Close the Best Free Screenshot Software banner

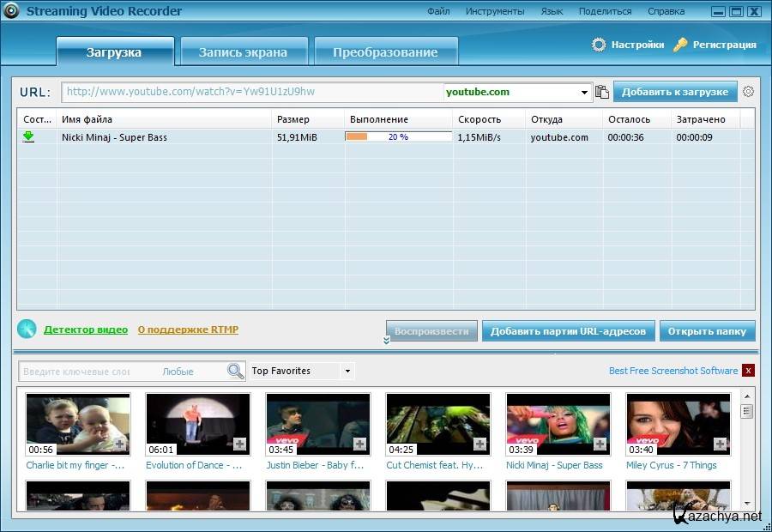point(748,371)
